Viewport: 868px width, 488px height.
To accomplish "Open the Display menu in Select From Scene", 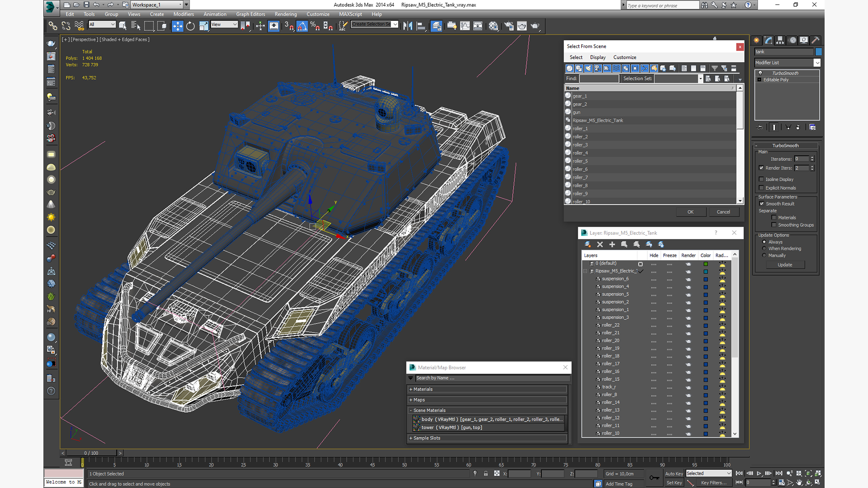I will [597, 57].
